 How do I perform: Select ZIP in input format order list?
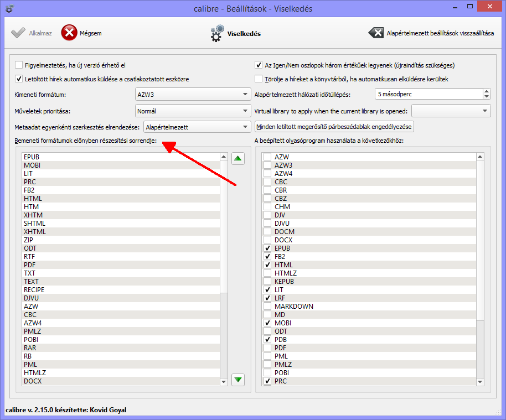(121, 240)
